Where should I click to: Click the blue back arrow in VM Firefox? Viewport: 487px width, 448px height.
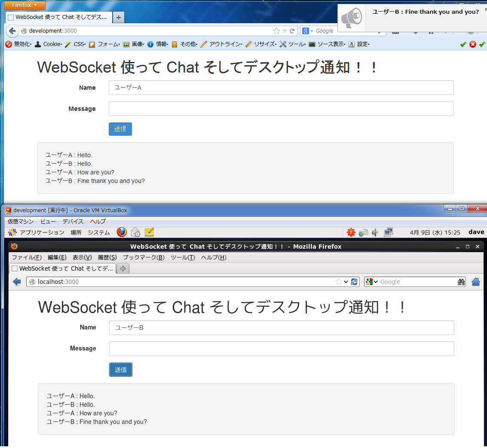coord(17,282)
